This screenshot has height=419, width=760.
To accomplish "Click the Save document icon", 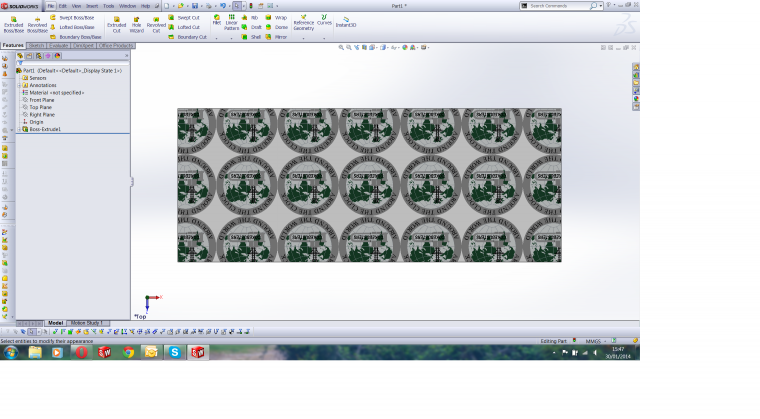I will click(x=195, y=6).
